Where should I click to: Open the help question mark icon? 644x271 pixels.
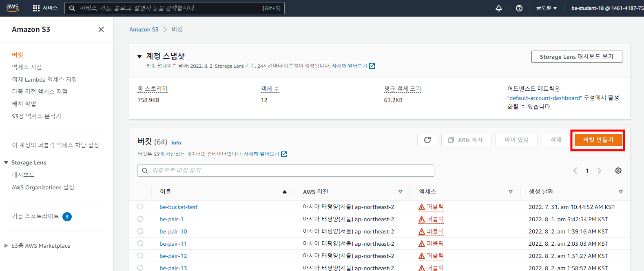pyautogui.click(x=519, y=8)
